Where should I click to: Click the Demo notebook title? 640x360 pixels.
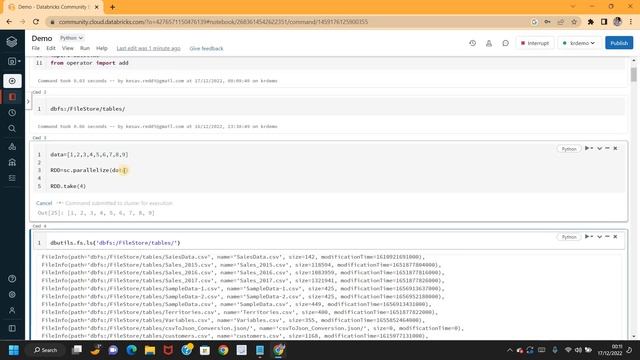42,38
